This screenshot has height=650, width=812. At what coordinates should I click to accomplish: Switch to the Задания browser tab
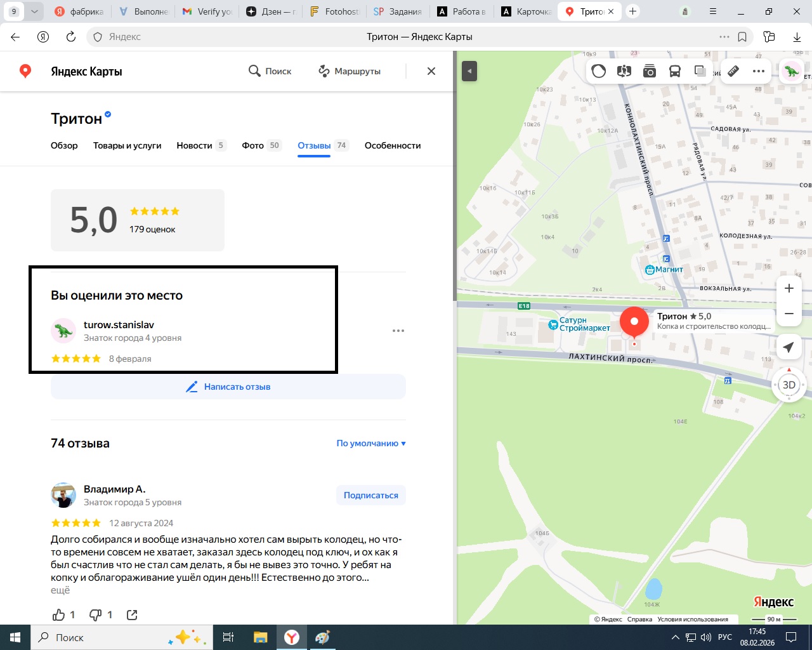coord(398,11)
